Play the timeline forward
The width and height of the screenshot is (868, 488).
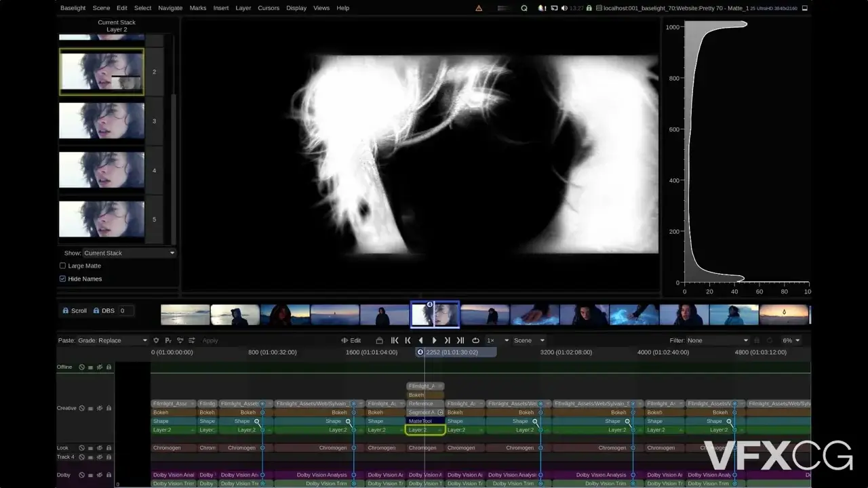pos(434,340)
